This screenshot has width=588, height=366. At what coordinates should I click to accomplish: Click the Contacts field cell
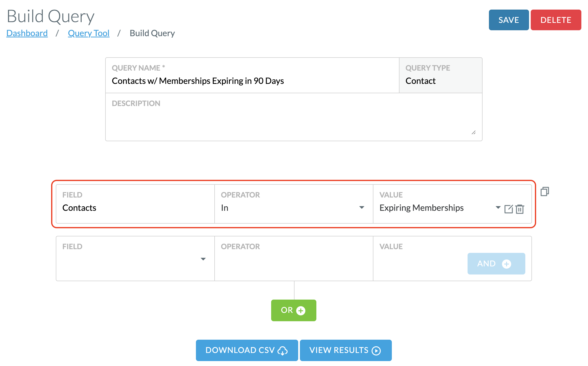pyautogui.click(x=135, y=208)
